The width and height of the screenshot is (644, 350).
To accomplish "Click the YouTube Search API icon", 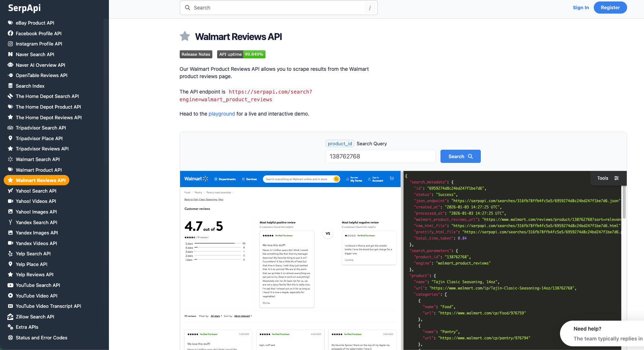I will point(10,285).
